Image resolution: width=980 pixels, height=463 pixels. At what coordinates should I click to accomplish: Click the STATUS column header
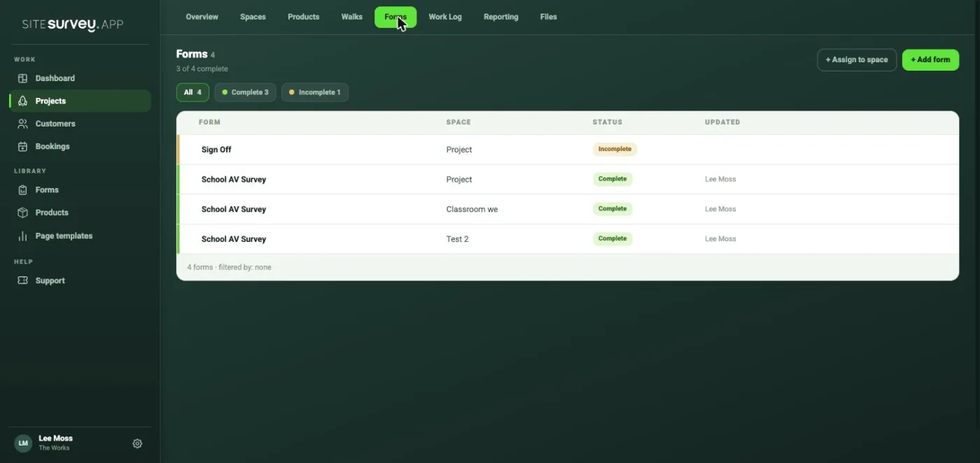pyautogui.click(x=607, y=122)
